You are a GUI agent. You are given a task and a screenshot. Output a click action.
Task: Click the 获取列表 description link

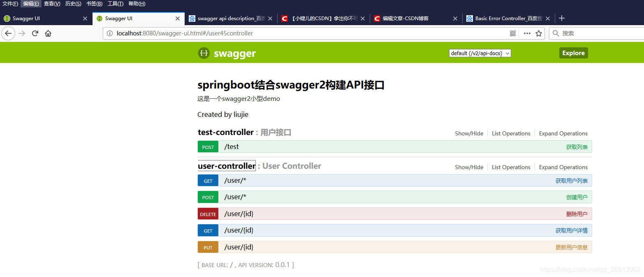[577, 147]
